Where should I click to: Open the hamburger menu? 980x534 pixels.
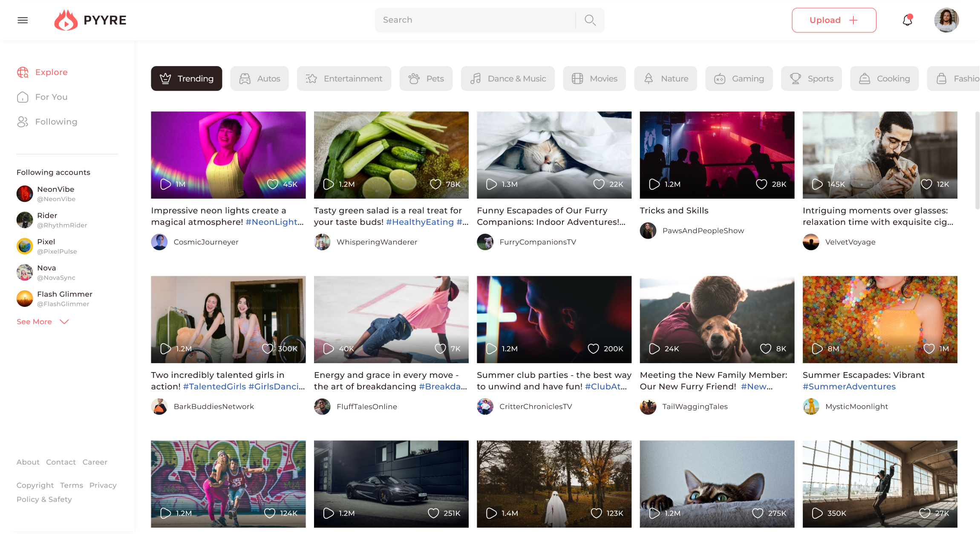(x=23, y=20)
